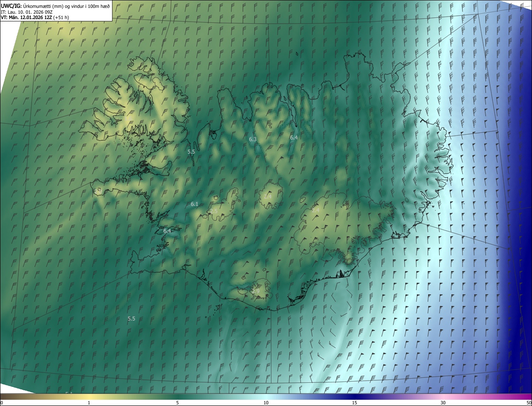Image resolution: width=532 pixels, height=406 pixels.
Task: Click the "1" tick on the color scale
Action: [89, 403]
